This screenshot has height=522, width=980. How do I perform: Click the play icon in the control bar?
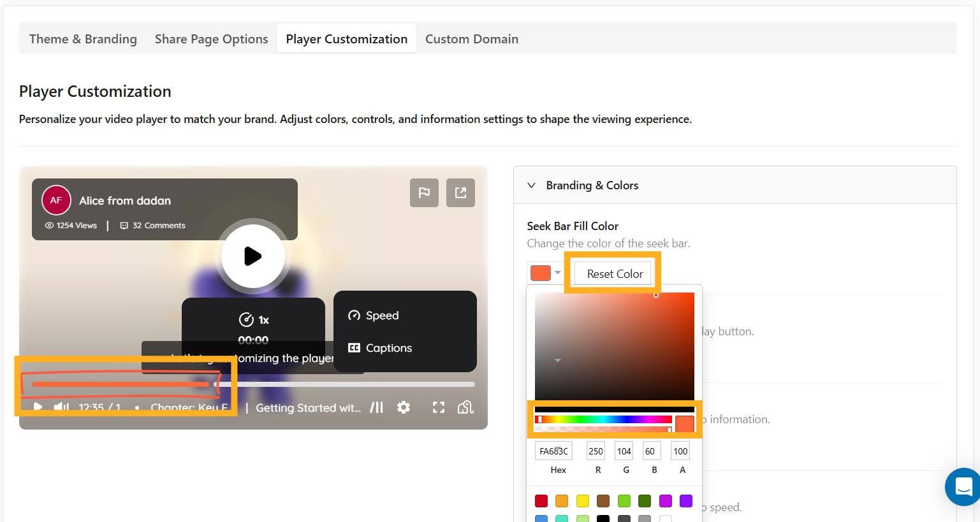click(x=37, y=407)
